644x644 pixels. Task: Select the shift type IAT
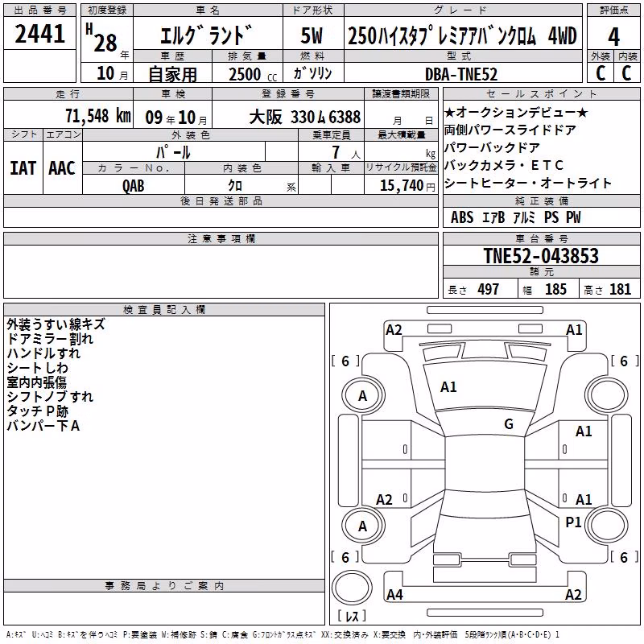pyautogui.click(x=23, y=168)
